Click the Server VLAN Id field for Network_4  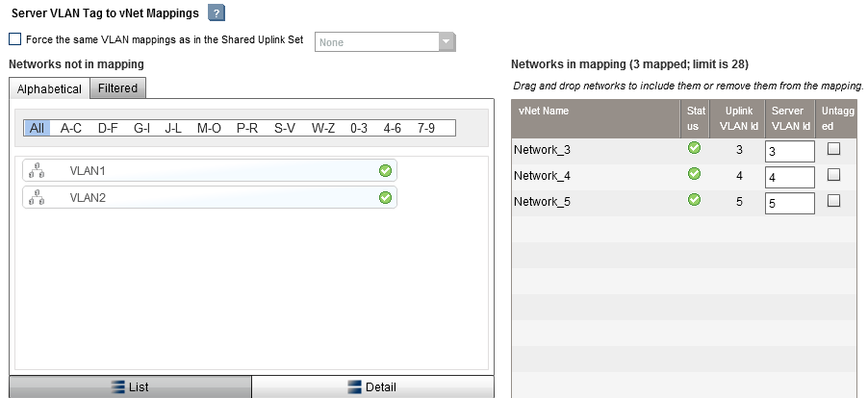pyautogui.click(x=789, y=177)
